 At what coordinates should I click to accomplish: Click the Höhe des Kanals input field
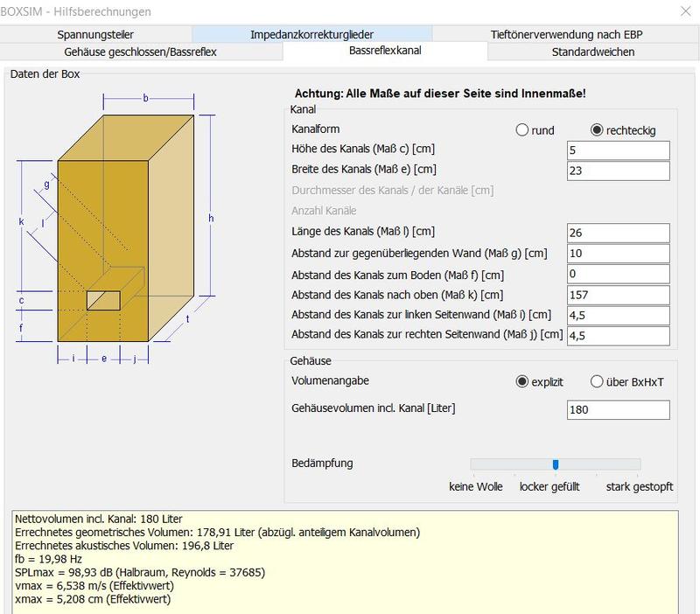619,150
